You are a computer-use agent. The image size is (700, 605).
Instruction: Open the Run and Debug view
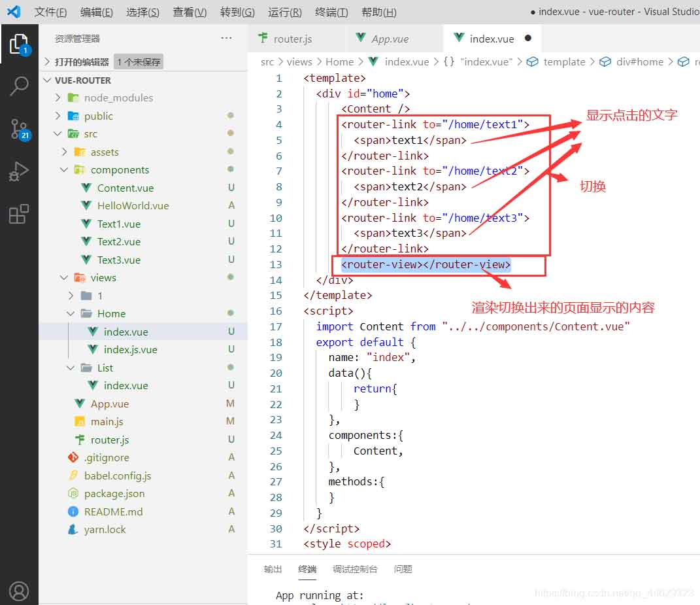[x=19, y=171]
